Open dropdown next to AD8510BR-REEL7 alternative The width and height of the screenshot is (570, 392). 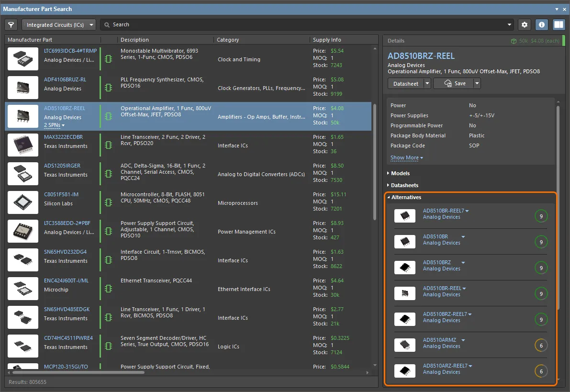point(467,211)
